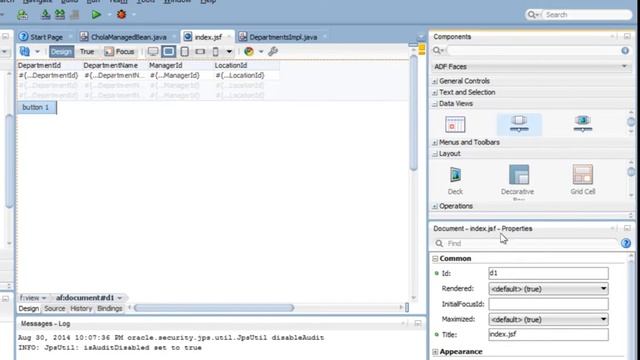Viewport: 640px width, 360px height.
Task: Click the wrench preferences icon in editor toolbar
Action: click(273, 51)
